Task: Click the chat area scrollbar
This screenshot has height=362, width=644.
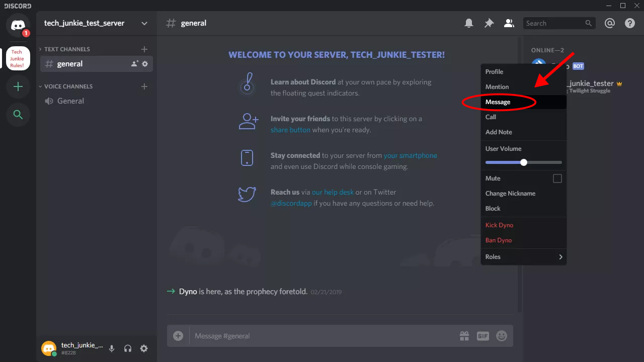Action: click(519, 173)
